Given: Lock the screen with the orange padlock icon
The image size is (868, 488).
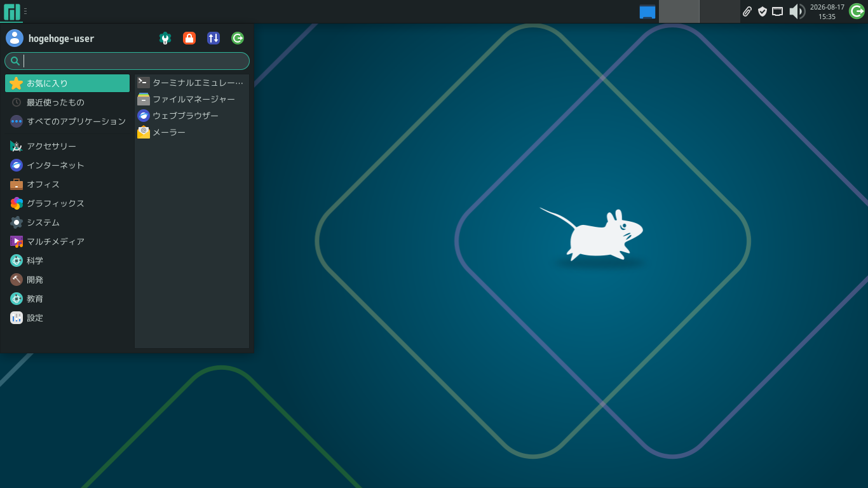Looking at the screenshot, I should [x=189, y=38].
